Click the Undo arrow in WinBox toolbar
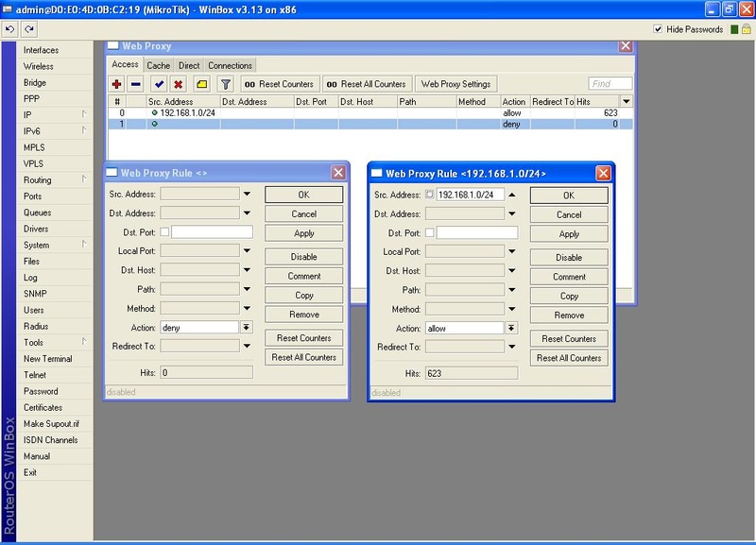The height and width of the screenshot is (545, 756). point(9,29)
